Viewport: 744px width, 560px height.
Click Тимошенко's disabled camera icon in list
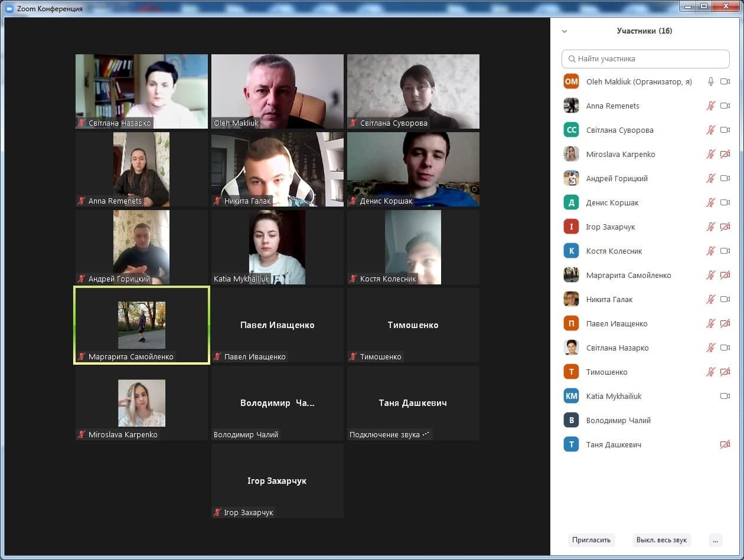725,372
